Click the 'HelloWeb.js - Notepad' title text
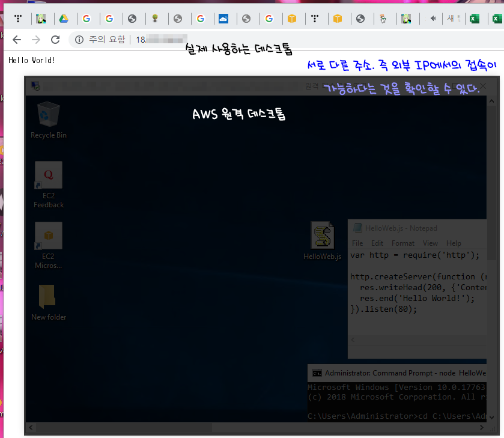The image size is (504, 438). point(401,228)
